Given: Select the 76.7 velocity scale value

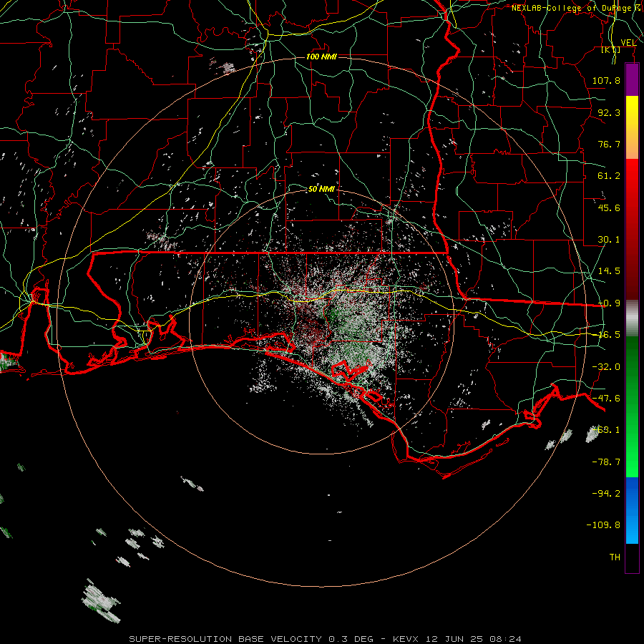Looking at the screenshot, I should (609, 144).
